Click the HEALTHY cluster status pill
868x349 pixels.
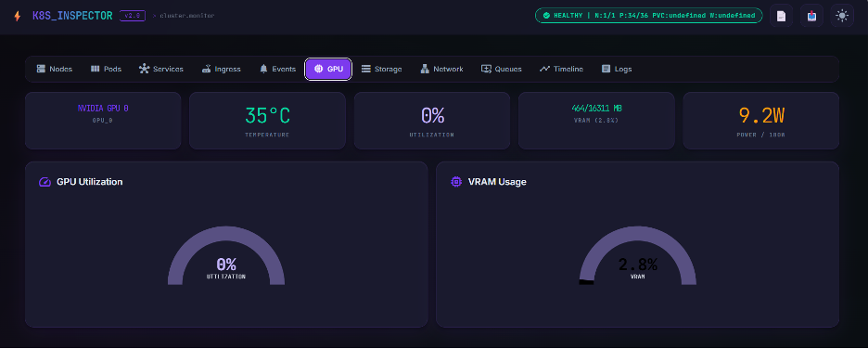(x=649, y=16)
